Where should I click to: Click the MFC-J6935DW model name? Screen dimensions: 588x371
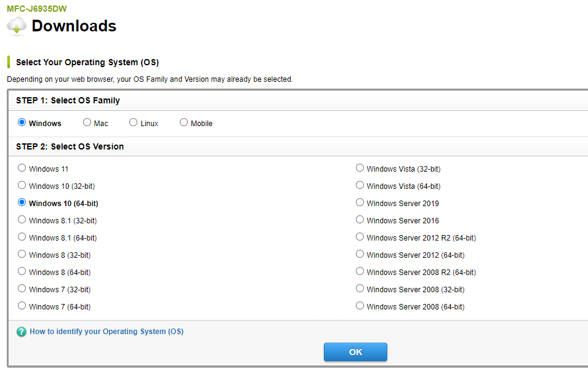click(x=37, y=9)
